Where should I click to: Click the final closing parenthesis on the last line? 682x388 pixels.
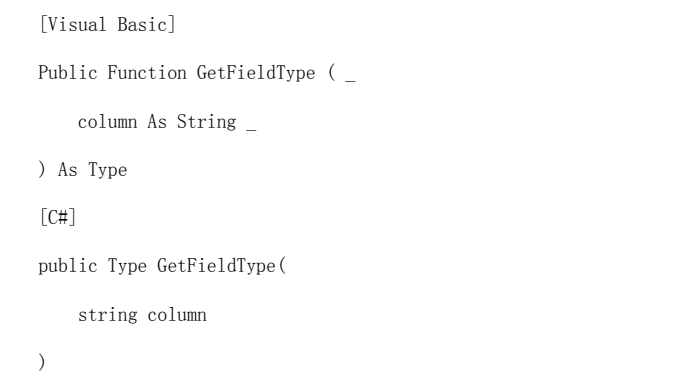click(42, 362)
